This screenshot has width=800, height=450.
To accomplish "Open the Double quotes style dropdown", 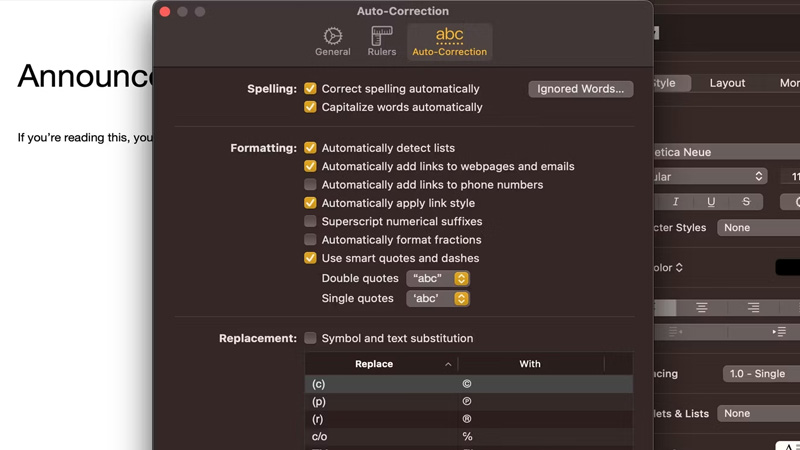I will pyautogui.click(x=438, y=279).
